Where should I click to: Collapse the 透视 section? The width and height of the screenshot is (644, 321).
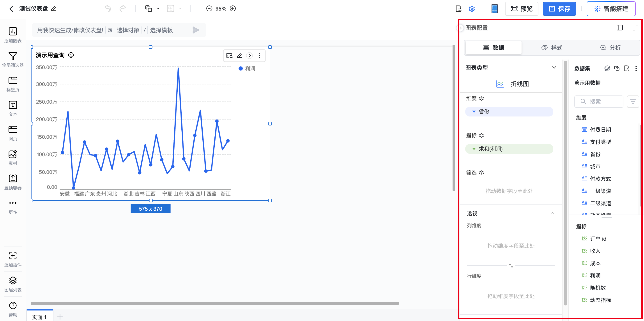552,213
